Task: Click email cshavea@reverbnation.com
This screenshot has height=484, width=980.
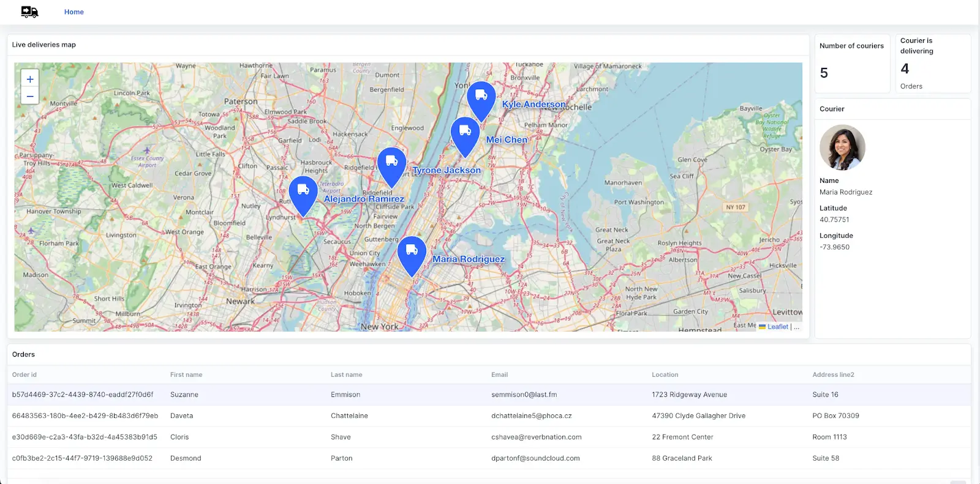Action: (x=537, y=437)
